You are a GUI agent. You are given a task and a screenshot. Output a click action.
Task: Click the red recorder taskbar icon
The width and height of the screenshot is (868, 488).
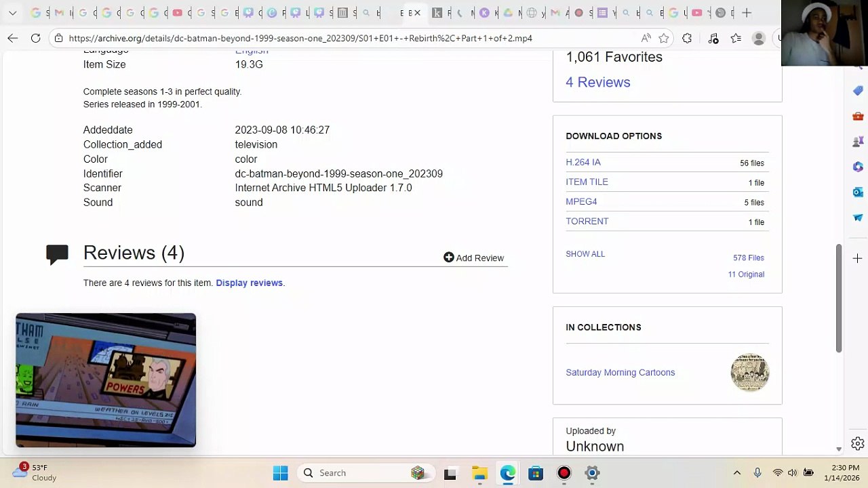coord(564,473)
